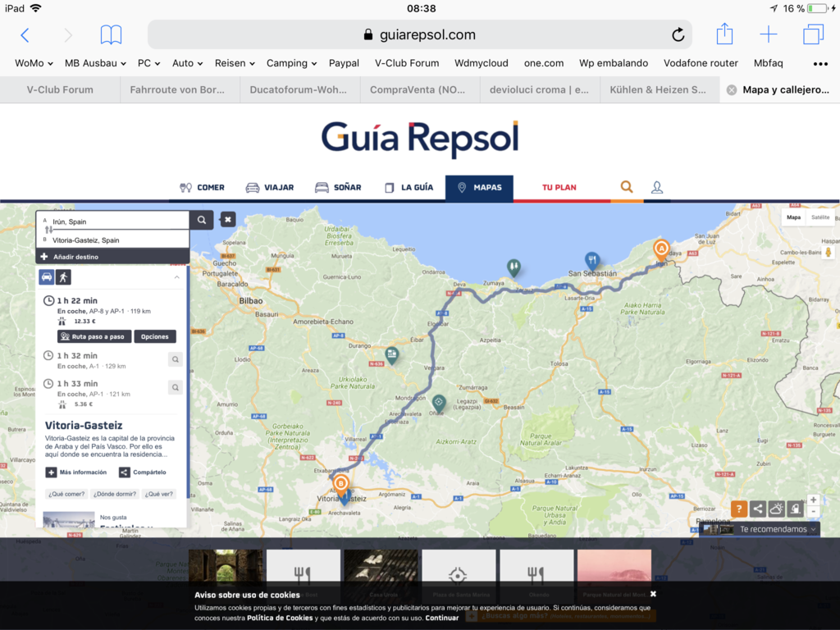Viewport: 840px width, 630px height.
Task: Expand the Auto bookmarks folder
Action: click(188, 63)
